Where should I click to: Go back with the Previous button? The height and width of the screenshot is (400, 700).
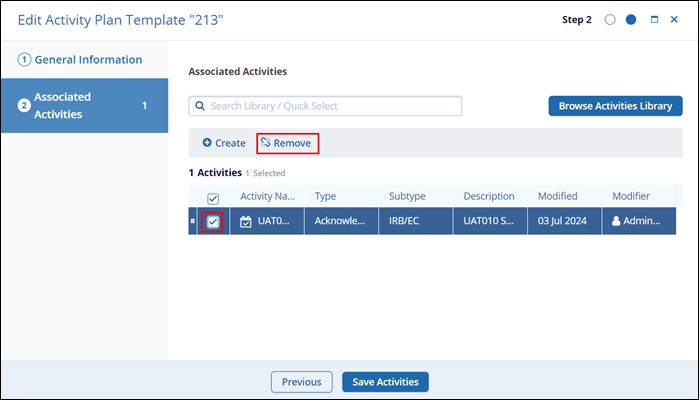pyautogui.click(x=301, y=381)
